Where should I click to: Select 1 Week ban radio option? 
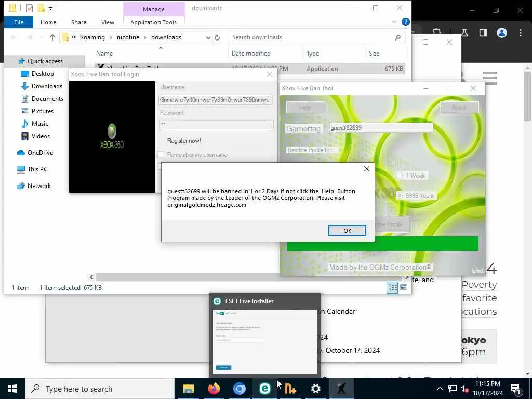[400, 176]
